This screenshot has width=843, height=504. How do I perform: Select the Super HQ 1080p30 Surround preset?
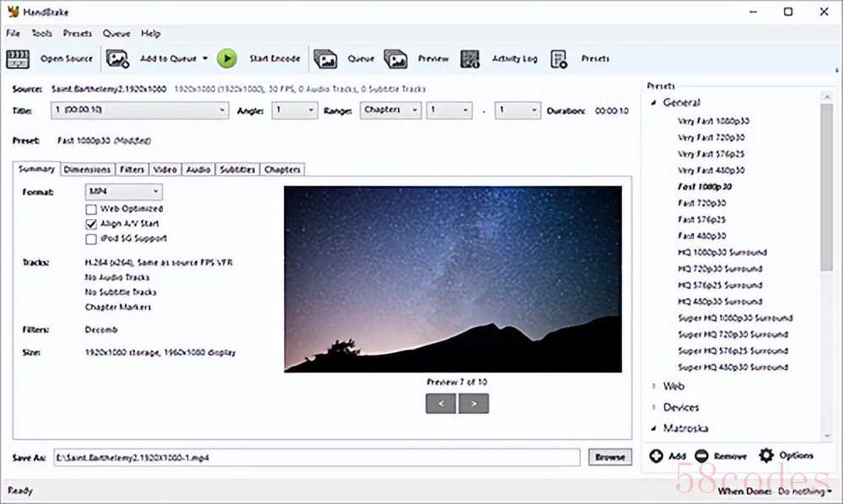tap(735, 318)
